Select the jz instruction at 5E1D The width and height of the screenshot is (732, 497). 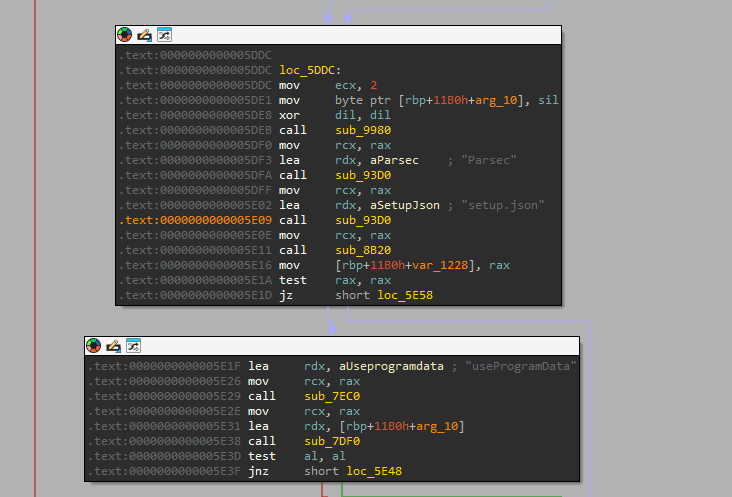coord(286,295)
